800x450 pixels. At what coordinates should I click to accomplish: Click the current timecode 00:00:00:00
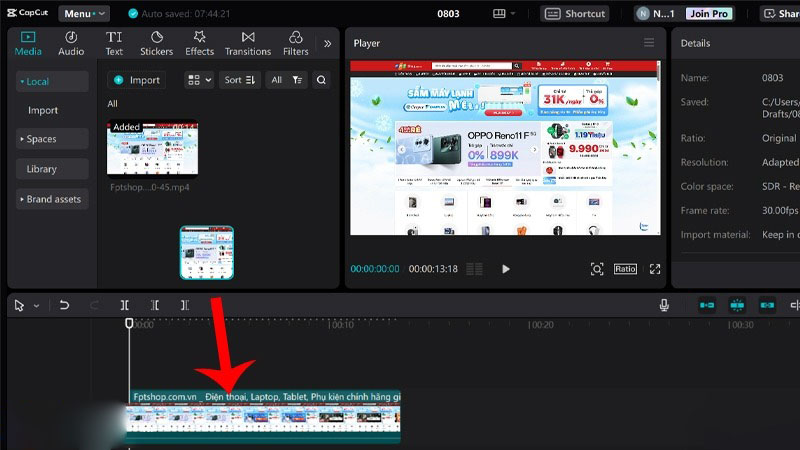click(x=375, y=269)
